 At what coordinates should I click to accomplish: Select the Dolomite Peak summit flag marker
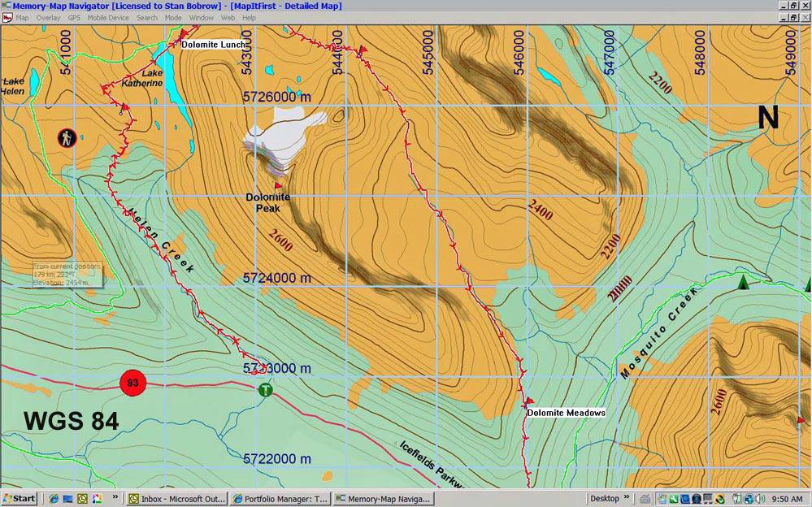pyautogui.click(x=277, y=186)
